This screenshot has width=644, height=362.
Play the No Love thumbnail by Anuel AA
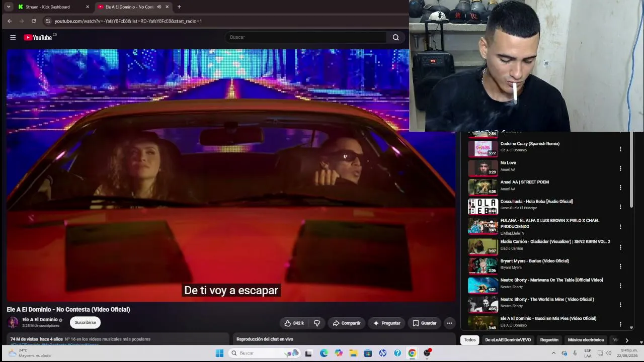483,168
